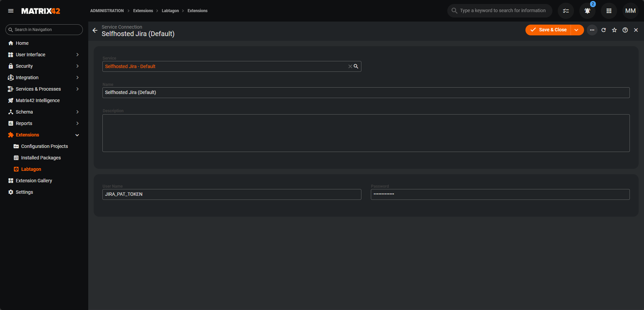Click the User Name input field

(x=232, y=194)
